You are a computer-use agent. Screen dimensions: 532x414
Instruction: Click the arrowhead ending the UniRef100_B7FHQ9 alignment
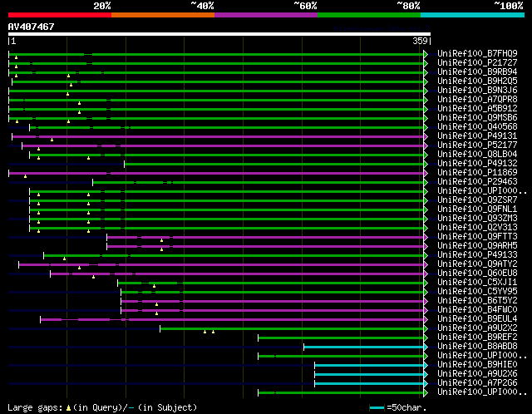pos(426,53)
